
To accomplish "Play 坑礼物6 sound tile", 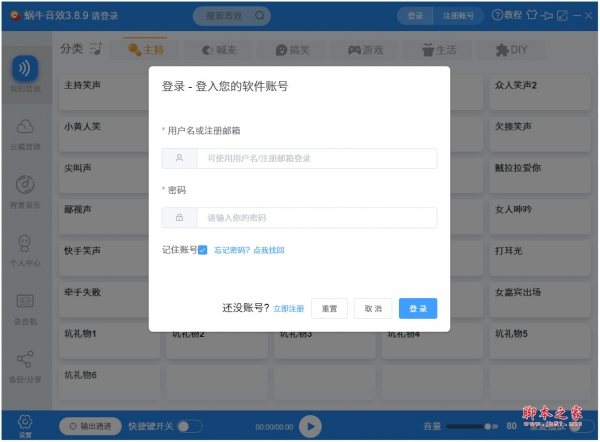I will tap(109, 382).
